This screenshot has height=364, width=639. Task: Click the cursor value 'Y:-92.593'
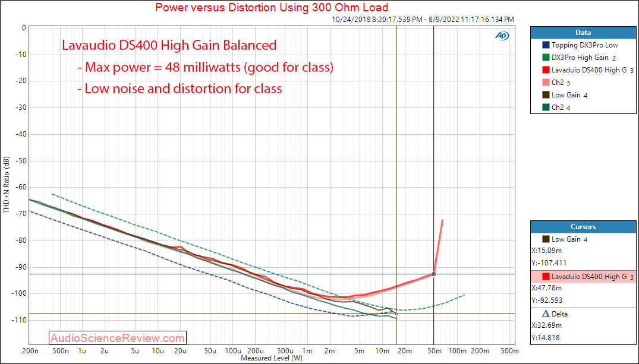click(x=547, y=300)
